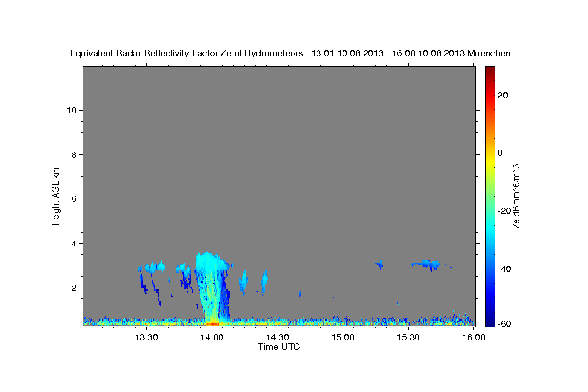Click the colorbar value label 20

click(502, 95)
